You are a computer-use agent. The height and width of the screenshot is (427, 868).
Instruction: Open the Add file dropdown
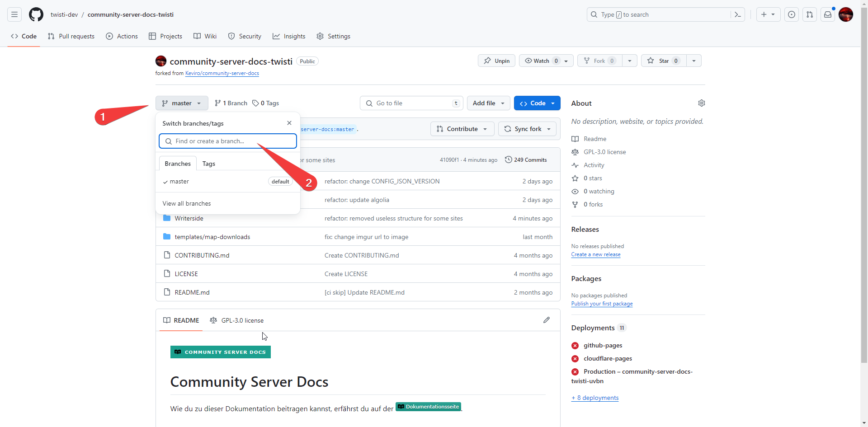tap(489, 103)
